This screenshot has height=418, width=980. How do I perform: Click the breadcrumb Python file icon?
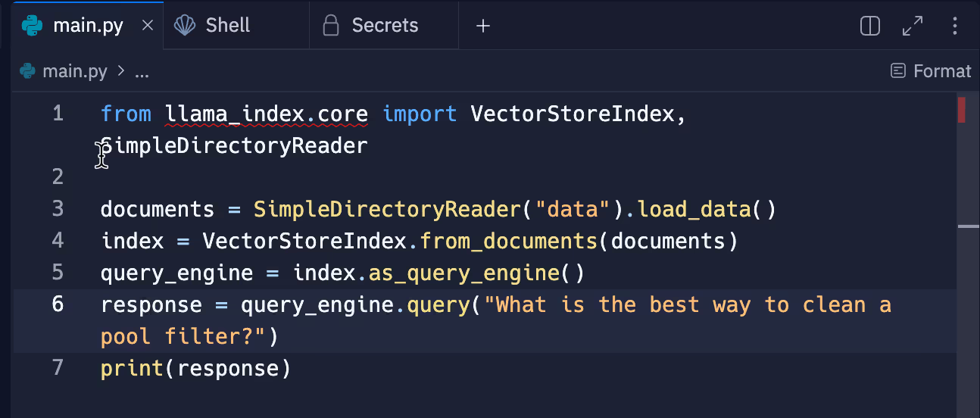pyautogui.click(x=28, y=72)
